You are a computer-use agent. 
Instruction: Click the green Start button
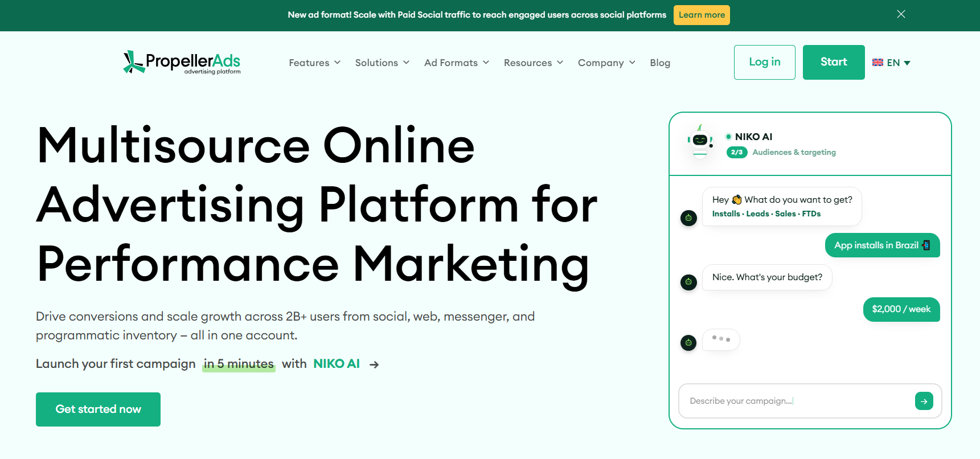pos(834,62)
